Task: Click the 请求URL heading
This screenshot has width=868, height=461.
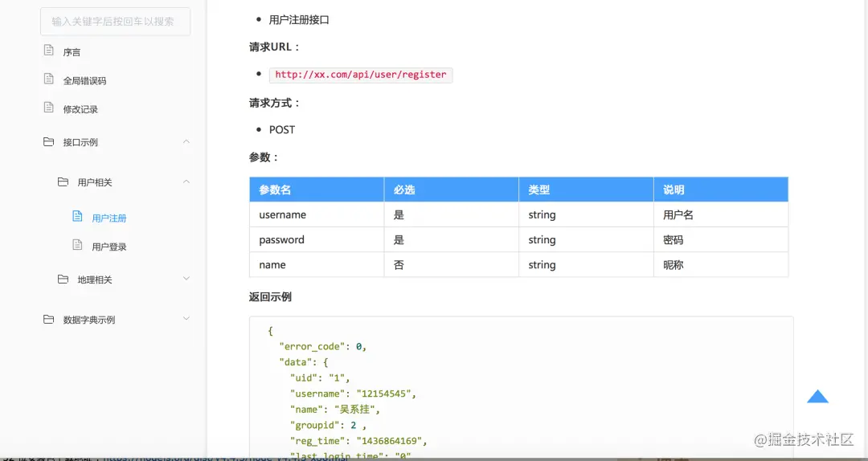Action: point(275,47)
